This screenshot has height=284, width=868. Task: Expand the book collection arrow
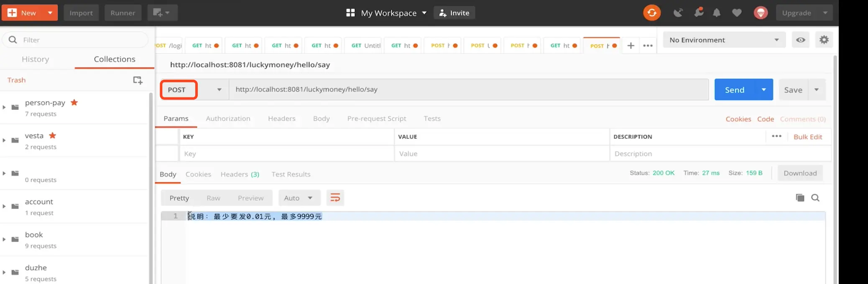tap(4, 239)
